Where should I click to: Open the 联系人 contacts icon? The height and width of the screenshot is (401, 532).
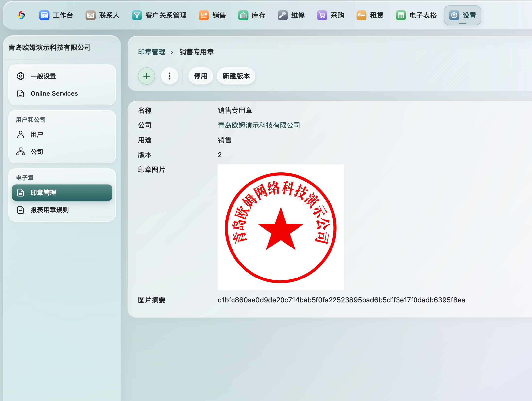coord(91,15)
